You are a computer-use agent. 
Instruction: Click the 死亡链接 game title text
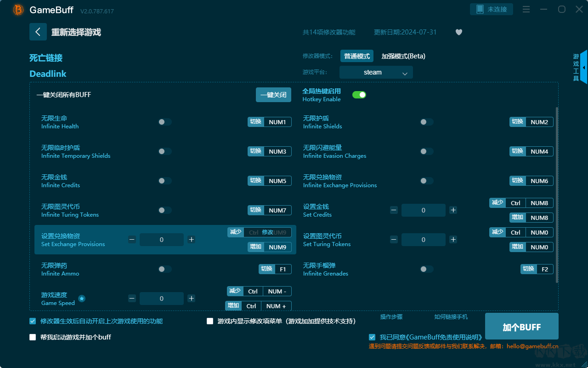(x=46, y=58)
